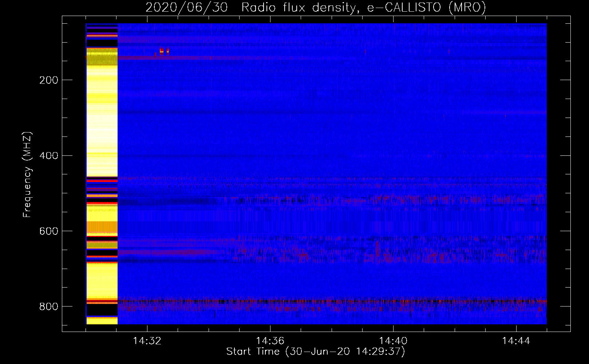Click the 200 frequency tick label

(x=49, y=80)
